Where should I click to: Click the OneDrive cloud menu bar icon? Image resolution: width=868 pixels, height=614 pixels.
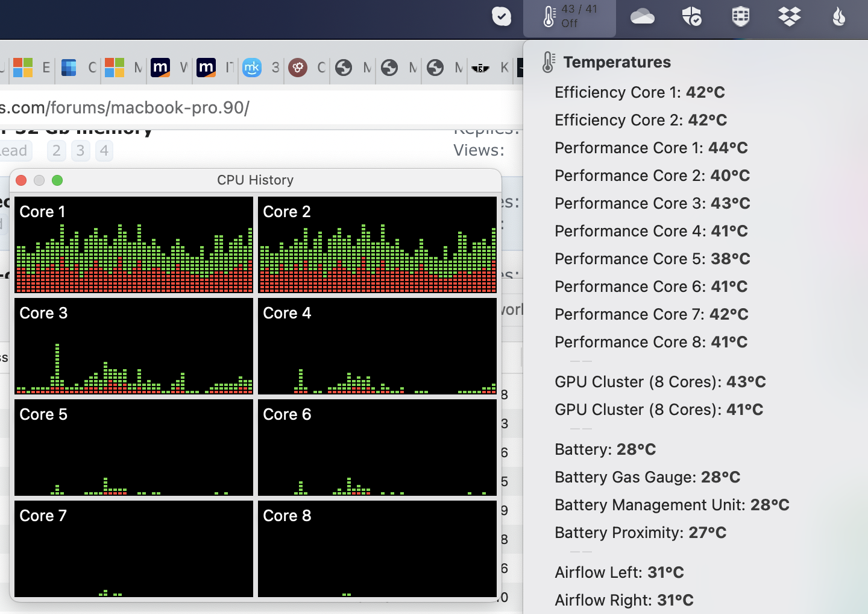tap(643, 16)
